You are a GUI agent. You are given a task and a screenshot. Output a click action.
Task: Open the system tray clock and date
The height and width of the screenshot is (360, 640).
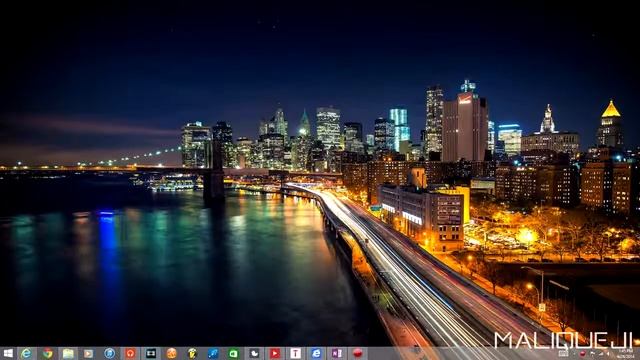[626, 354]
